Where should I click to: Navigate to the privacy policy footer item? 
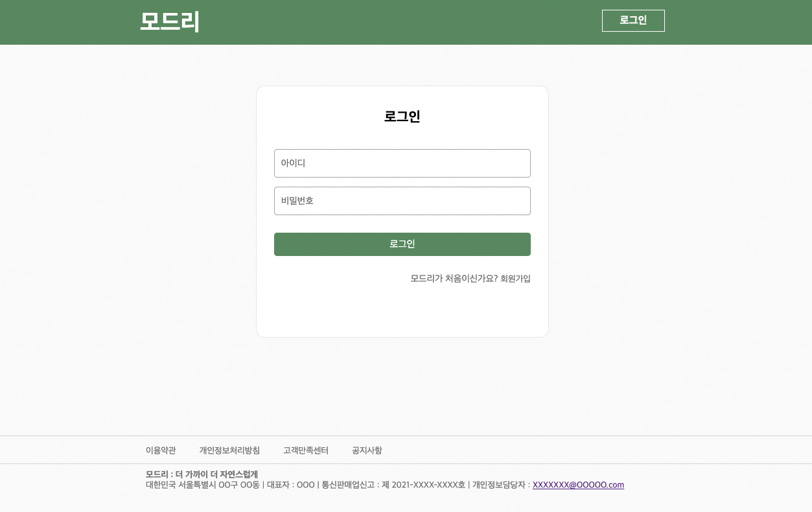point(229,450)
